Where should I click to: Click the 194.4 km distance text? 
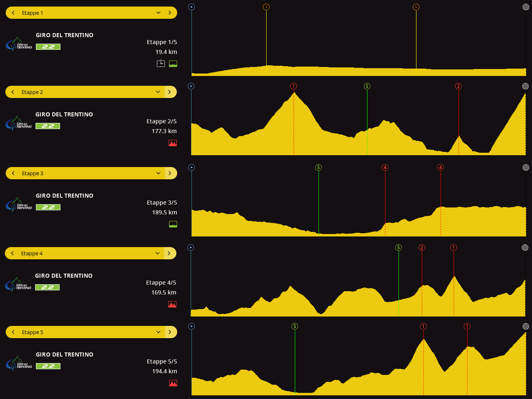(165, 371)
